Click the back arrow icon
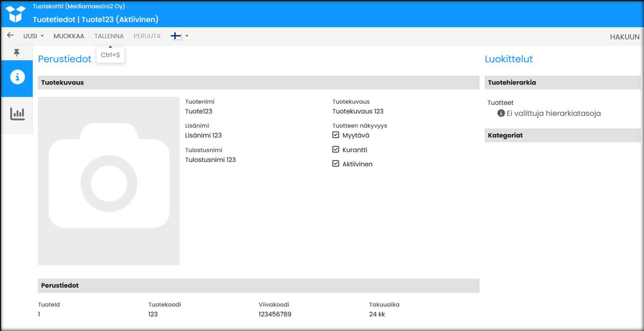 click(10, 36)
